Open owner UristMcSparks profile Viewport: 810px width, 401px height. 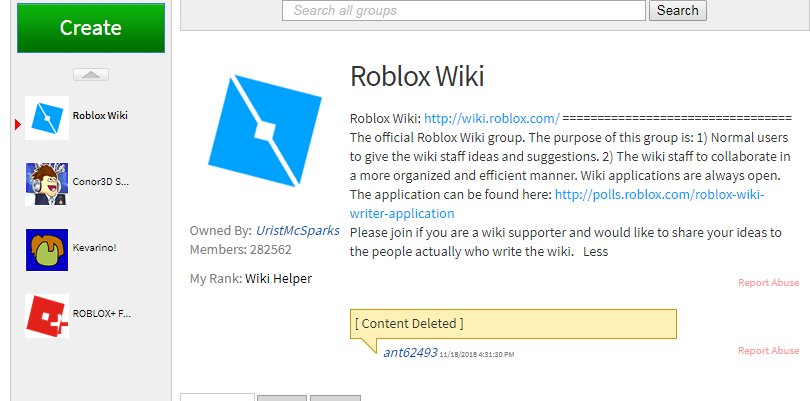[x=298, y=230]
